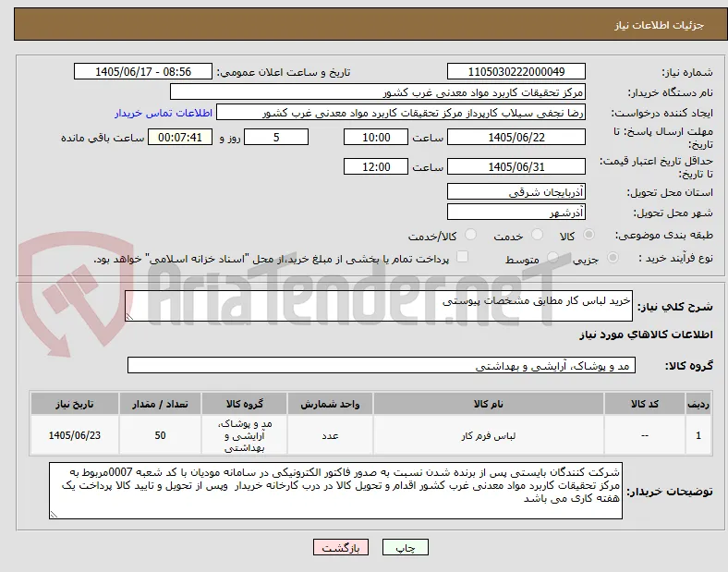Click the validity hour field 12:00
The height and width of the screenshot is (572, 728).
(x=376, y=166)
